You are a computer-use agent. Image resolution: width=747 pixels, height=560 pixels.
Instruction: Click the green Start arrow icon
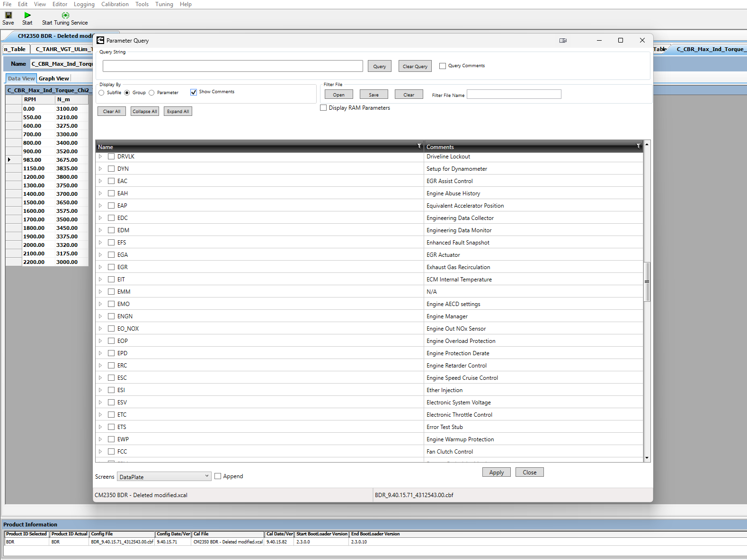[x=27, y=15]
